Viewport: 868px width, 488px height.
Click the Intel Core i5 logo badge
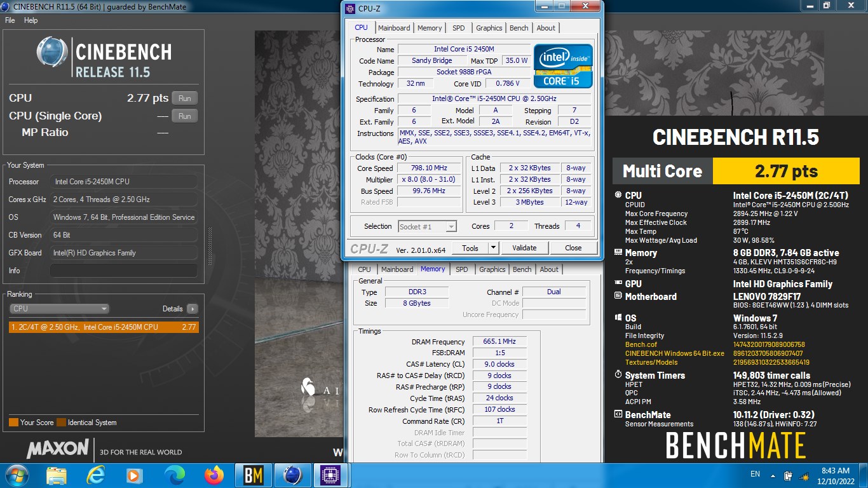coord(563,65)
